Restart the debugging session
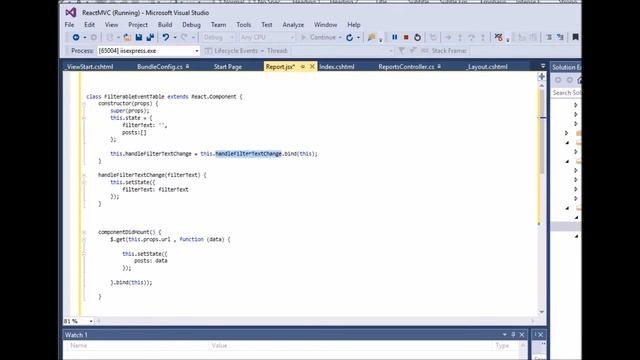 [417, 38]
